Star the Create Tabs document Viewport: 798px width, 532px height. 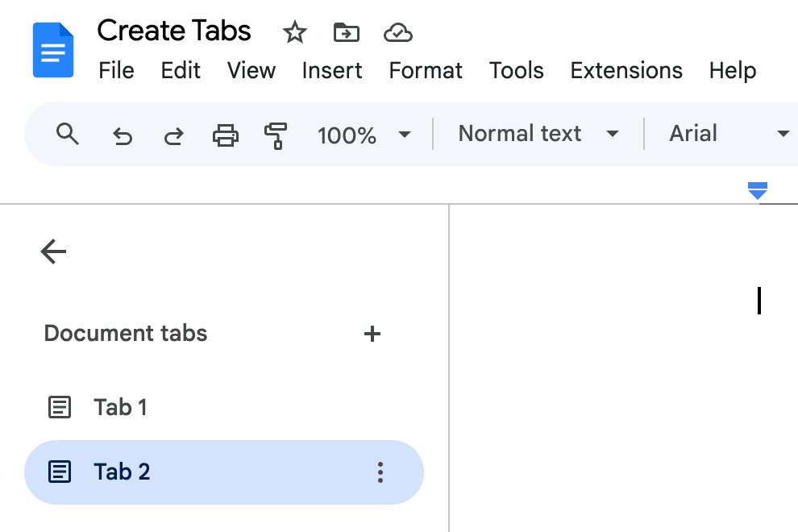(x=294, y=32)
